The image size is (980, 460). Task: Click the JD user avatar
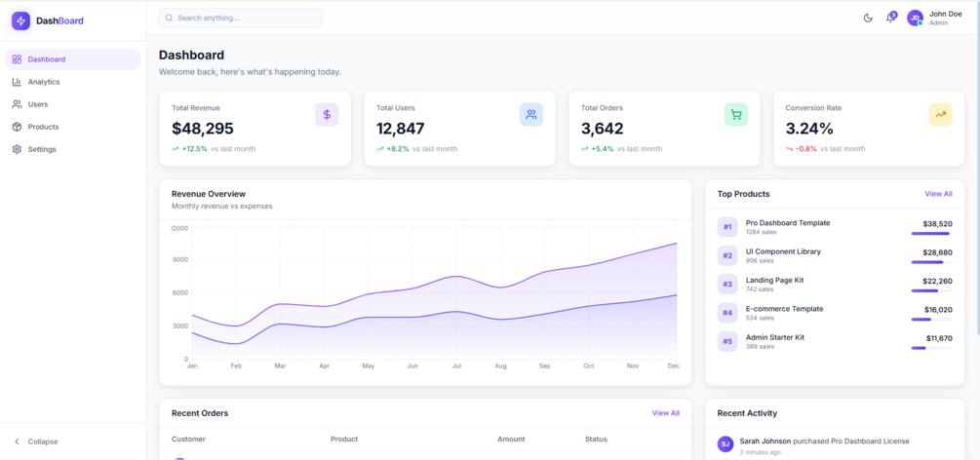(915, 19)
